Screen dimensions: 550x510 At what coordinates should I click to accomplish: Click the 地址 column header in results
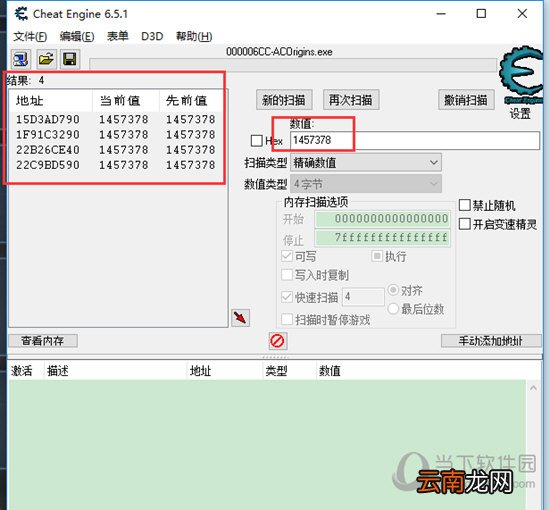(x=51, y=101)
